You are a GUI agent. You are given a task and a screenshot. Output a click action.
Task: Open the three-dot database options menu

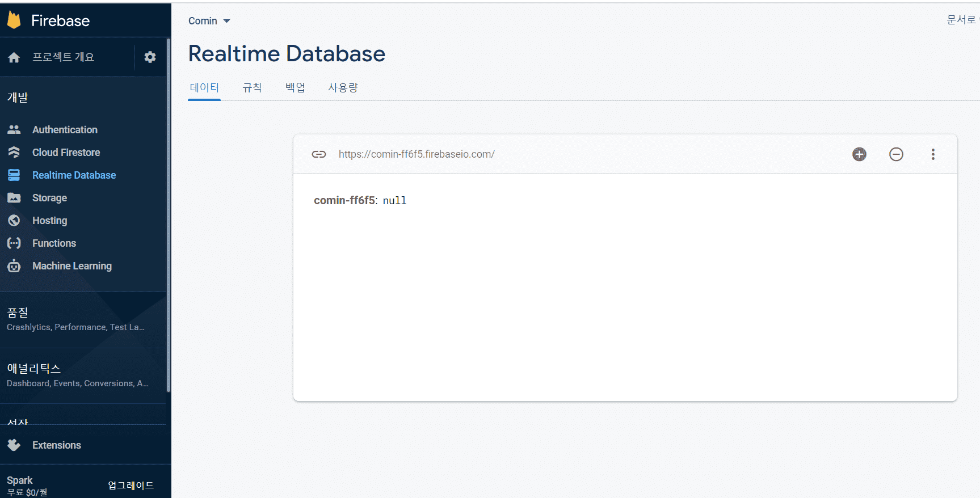933,154
